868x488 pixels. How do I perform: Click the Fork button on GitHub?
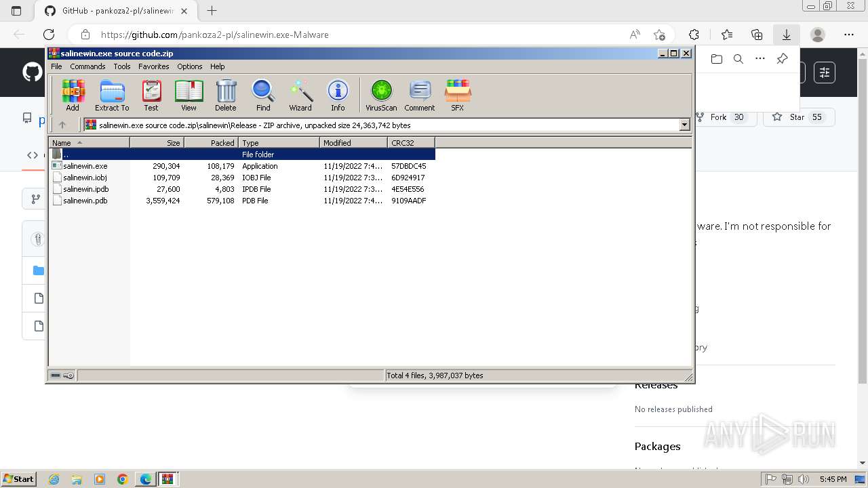pos(724,117)
